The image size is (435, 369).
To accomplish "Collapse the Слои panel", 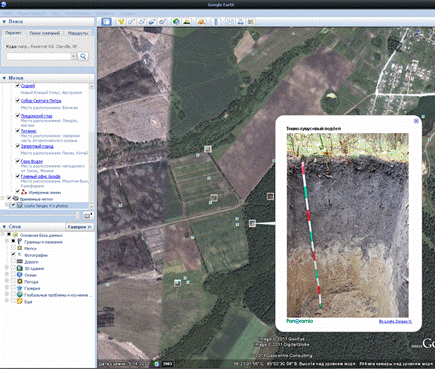I will pos(4,227).
